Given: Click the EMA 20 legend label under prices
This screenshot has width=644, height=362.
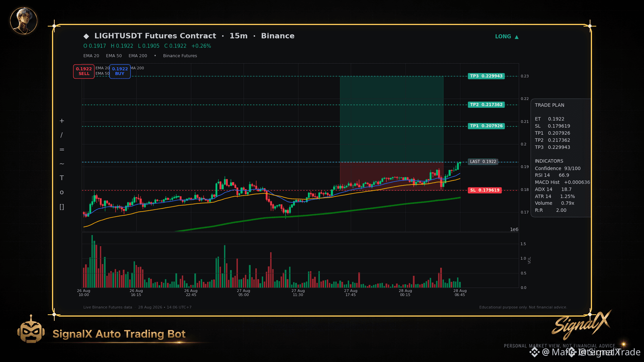Looking at the screenshot, I should [x=91, y=56].
